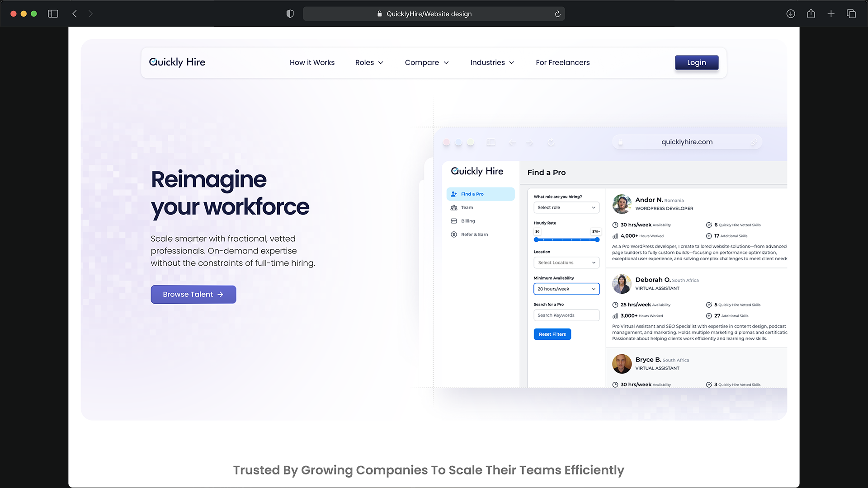Click the Reset Filters button
868x488 pixels.
552,334
